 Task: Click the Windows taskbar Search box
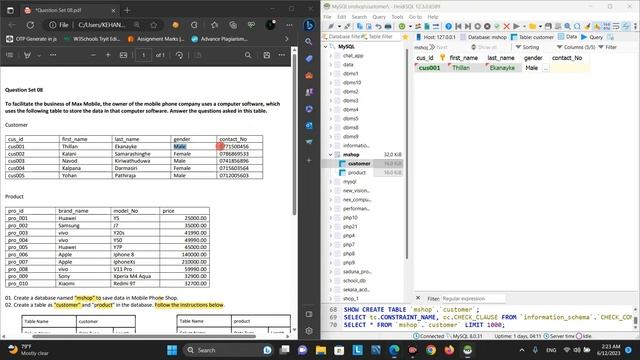(228, 350)
